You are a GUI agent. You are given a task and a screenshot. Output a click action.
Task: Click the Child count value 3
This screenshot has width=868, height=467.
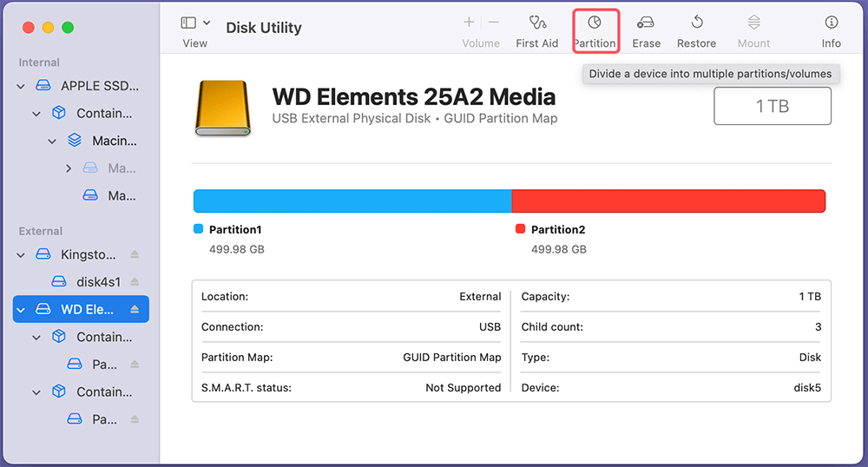click(819, 327)
